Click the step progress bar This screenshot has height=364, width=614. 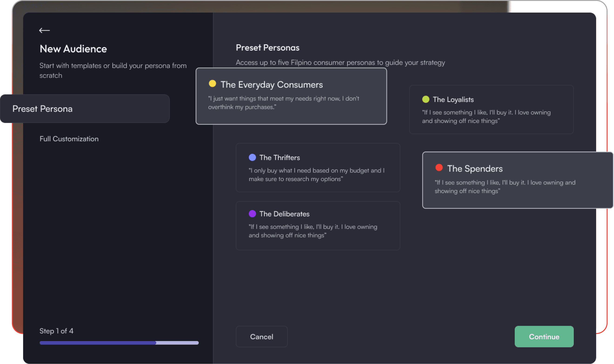[x=119, y=343]
